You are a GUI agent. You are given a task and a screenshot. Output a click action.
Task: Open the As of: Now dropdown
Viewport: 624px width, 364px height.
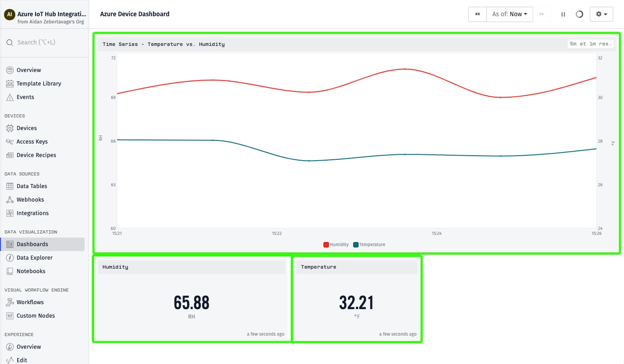[x=510, y=14]
